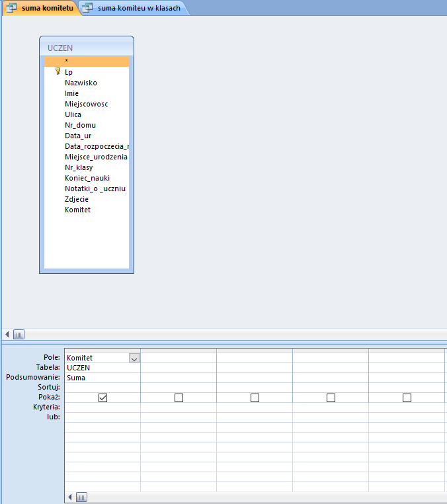Check the Pokaż checkbox in second column
The width and height of the screenshot is (447, 504).
click(x=179, y=398)
